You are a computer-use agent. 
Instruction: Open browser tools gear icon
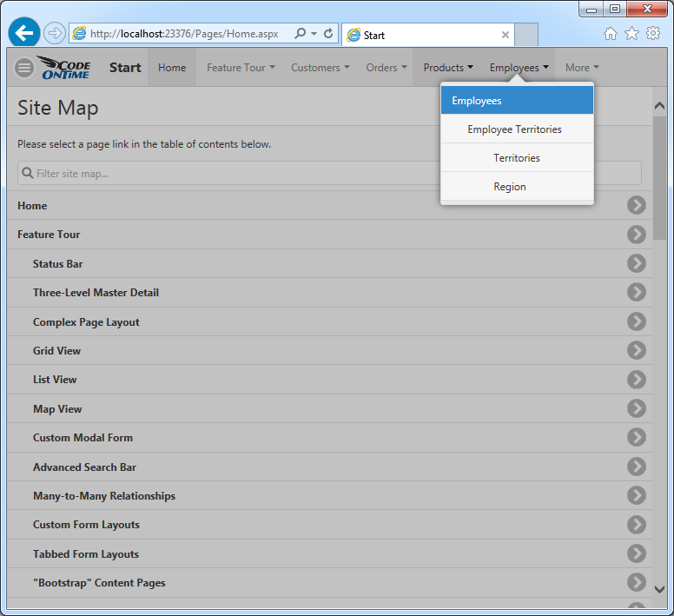click(x=653, y=33)
